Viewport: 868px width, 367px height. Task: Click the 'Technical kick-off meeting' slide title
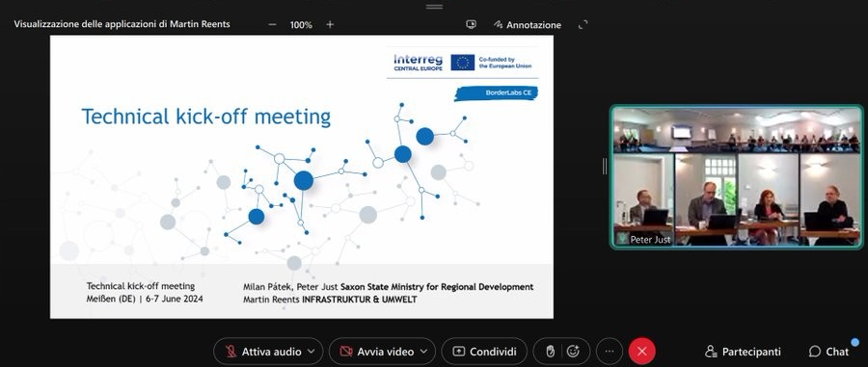point(206,118)
